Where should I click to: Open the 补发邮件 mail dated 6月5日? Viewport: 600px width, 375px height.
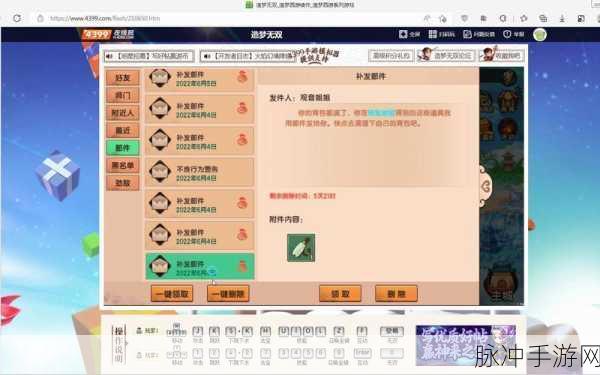pyautogui.click(x=199, y=79)
